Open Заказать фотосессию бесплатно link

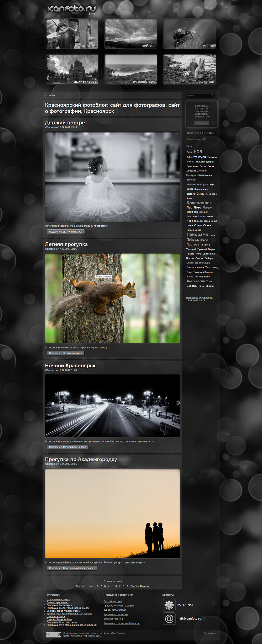[122, 623]
